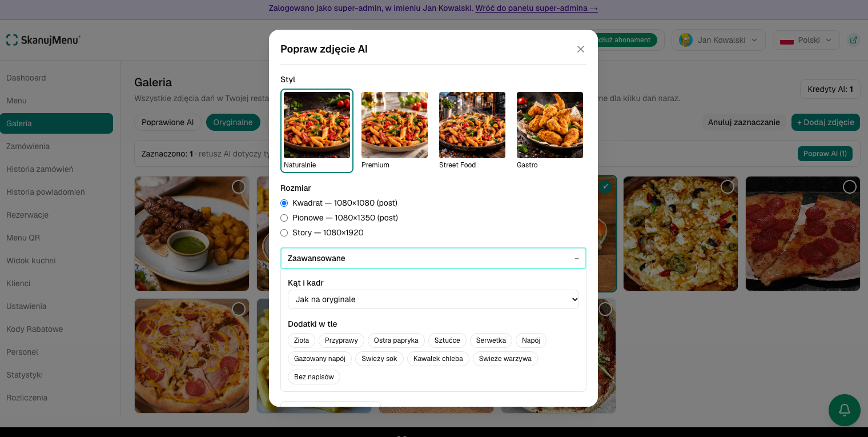Select the skewers and potatoes photo checkbox
The width and height of the screenshot is (868, 437).
point(239,187)
